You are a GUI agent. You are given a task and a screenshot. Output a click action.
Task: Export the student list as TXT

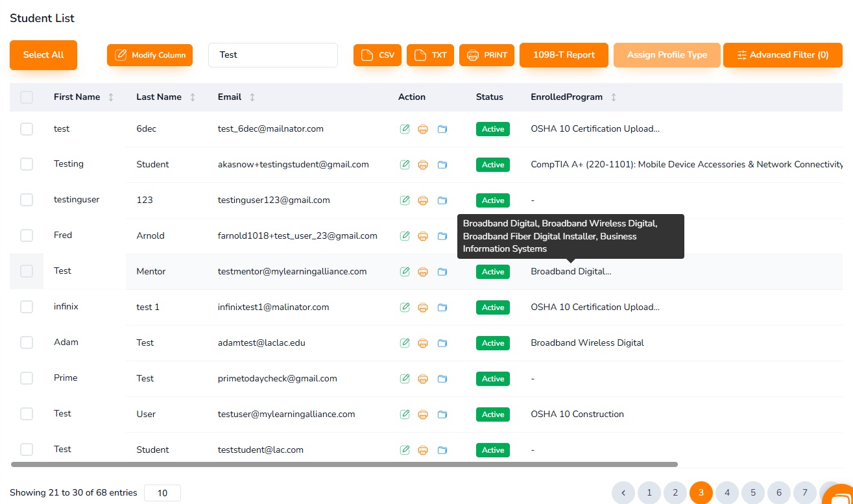[429, 55]
